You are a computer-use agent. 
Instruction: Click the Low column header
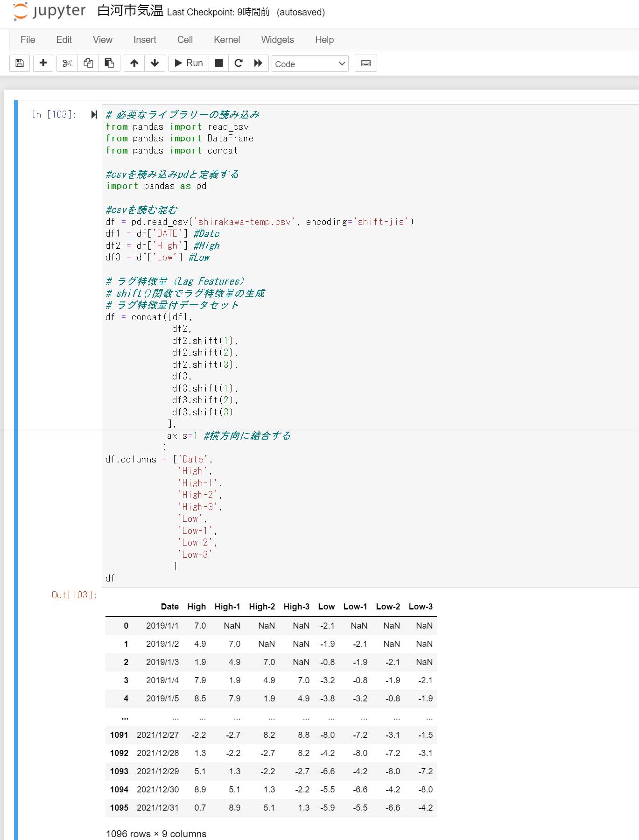[x=327, y=607]
